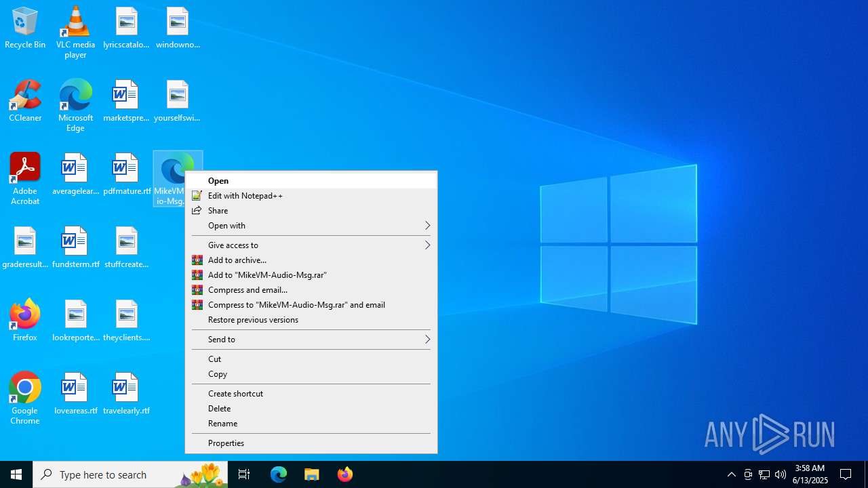Select the windowno... file icon
Screen dimensions: 868x488
(x=178, y=28)
